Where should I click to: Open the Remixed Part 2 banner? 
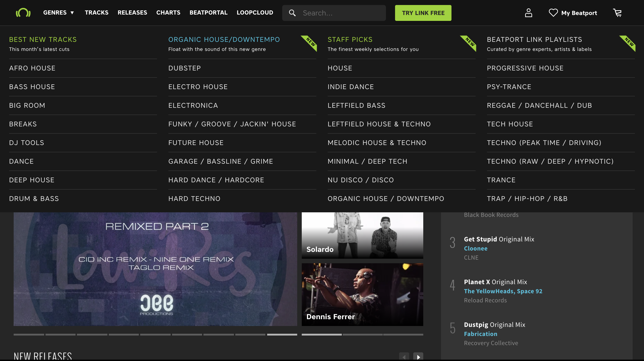coord(155,269)
